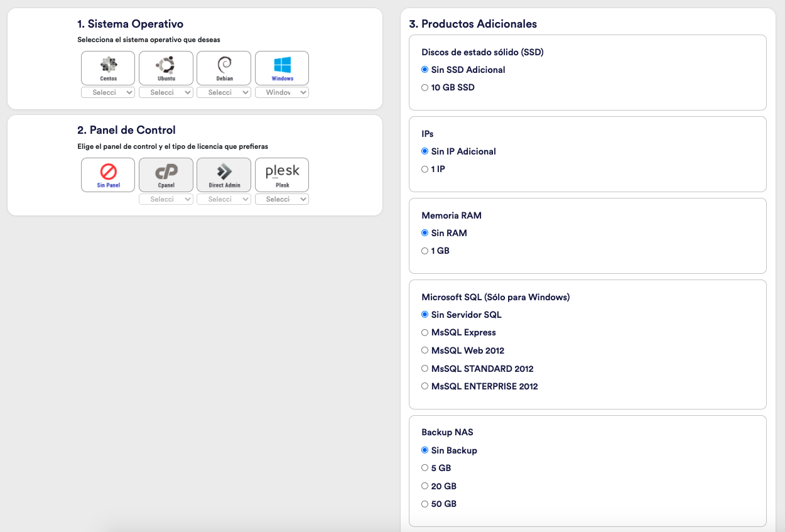Viewport: 785px width, 532px height.
Task: Choose the Plesk control panel icon
Action: click(282, 175)
